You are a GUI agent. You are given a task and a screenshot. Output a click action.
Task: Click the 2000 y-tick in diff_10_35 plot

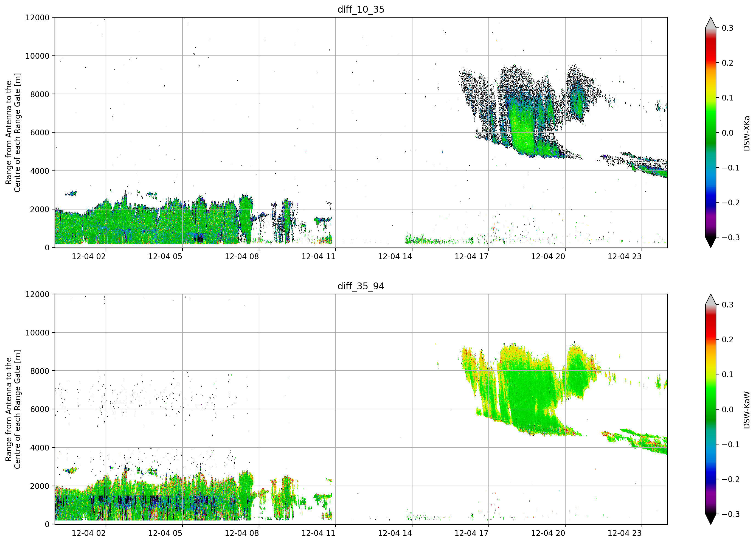(40, 209)
